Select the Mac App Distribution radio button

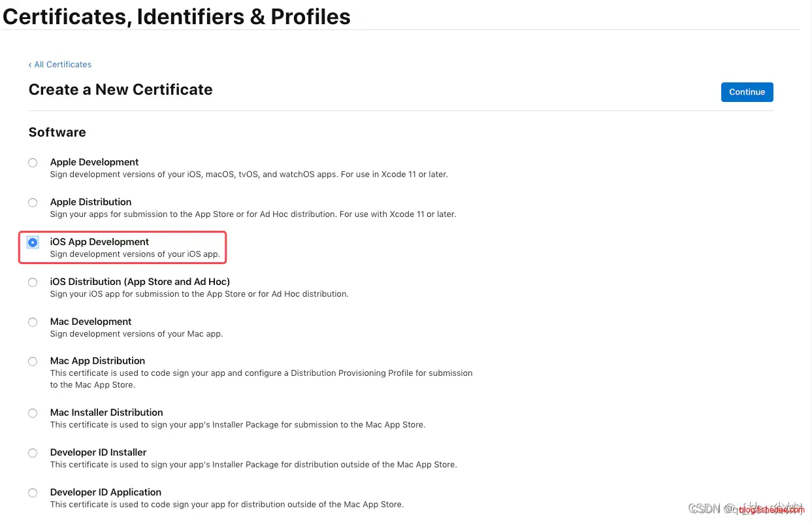[33, 361]
